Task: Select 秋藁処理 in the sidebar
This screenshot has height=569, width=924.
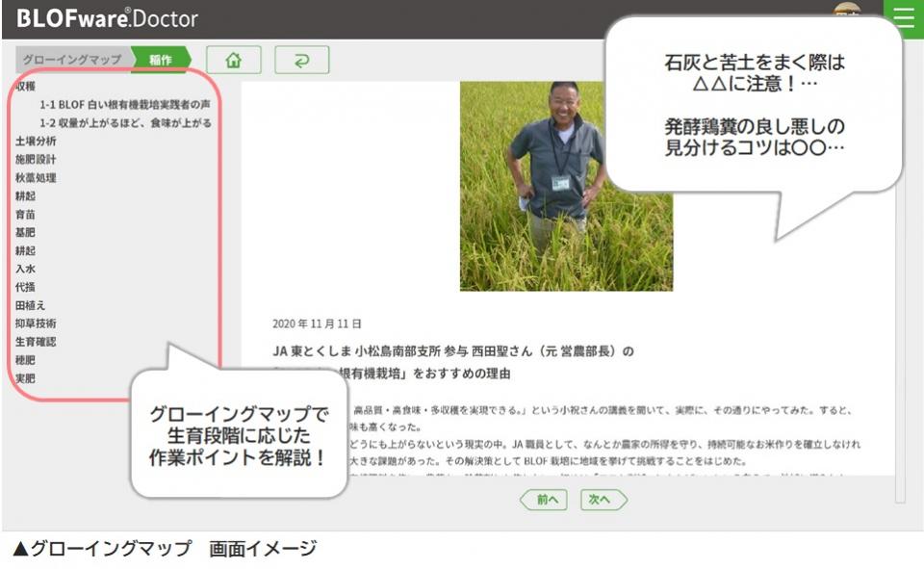Action: (x=37, y=178)
